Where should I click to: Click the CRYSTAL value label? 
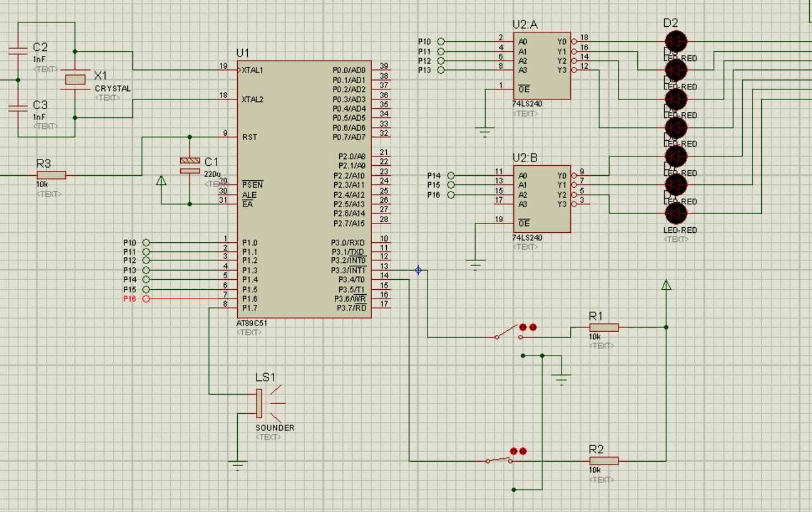[113, 88]
